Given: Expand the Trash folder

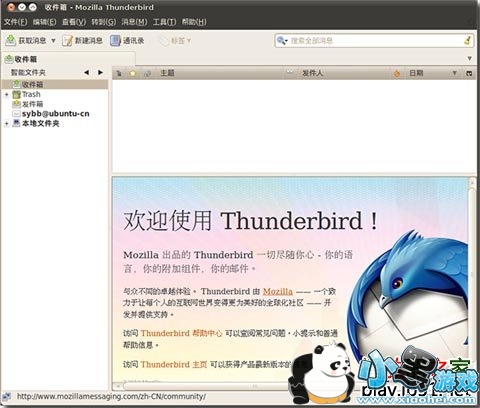Looking at the screenshot, I should pos(6,95).
